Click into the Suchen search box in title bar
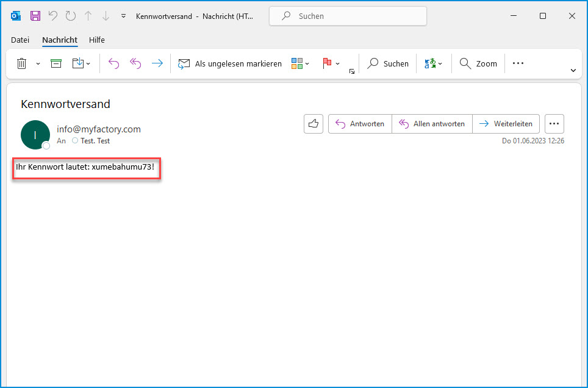The height and width of the screenshot is (388, 588). point(348,16)
